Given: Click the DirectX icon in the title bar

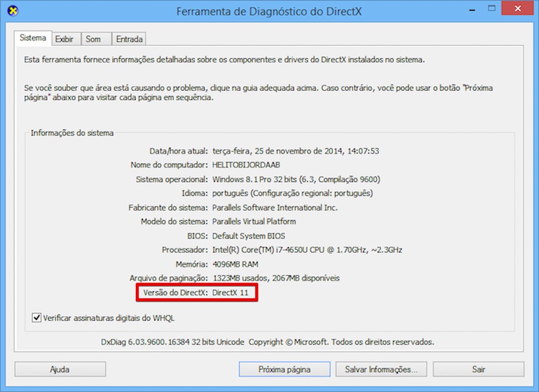Looking at the screenshot, I should (x=12, y=10).
